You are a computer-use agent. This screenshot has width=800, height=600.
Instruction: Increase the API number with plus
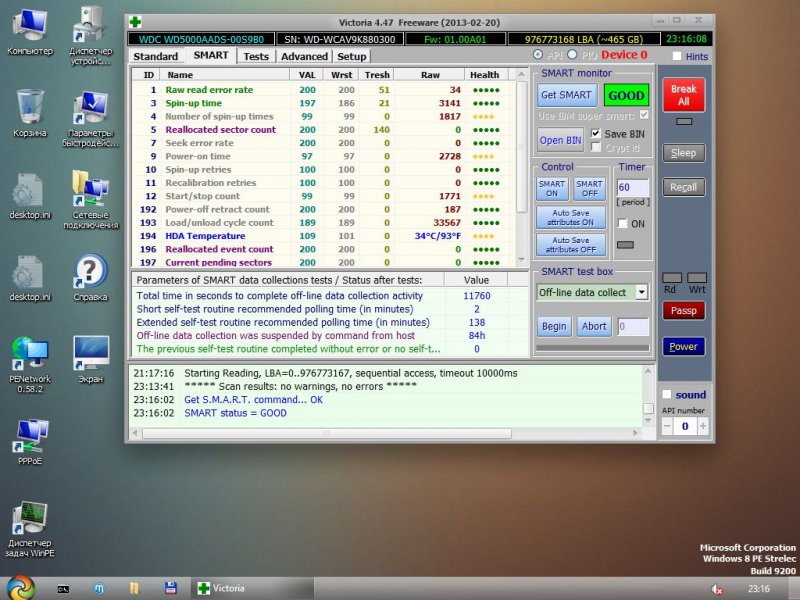pos(704,426)
